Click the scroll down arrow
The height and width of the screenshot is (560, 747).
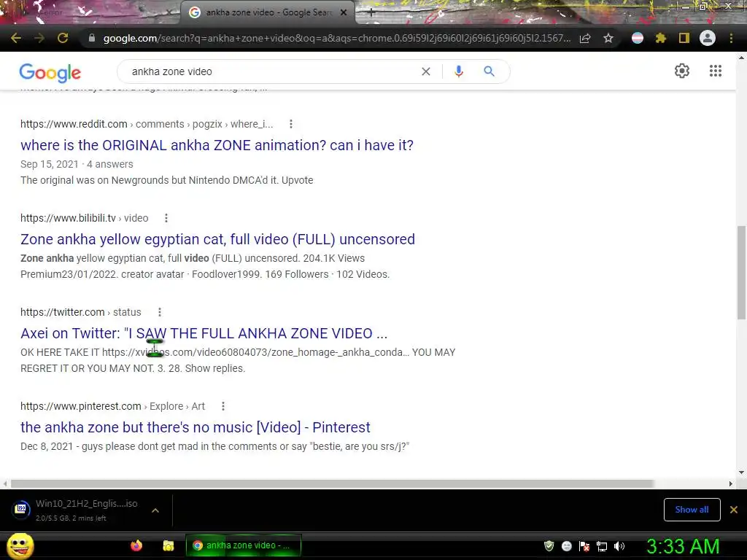[x=741, y=472]
